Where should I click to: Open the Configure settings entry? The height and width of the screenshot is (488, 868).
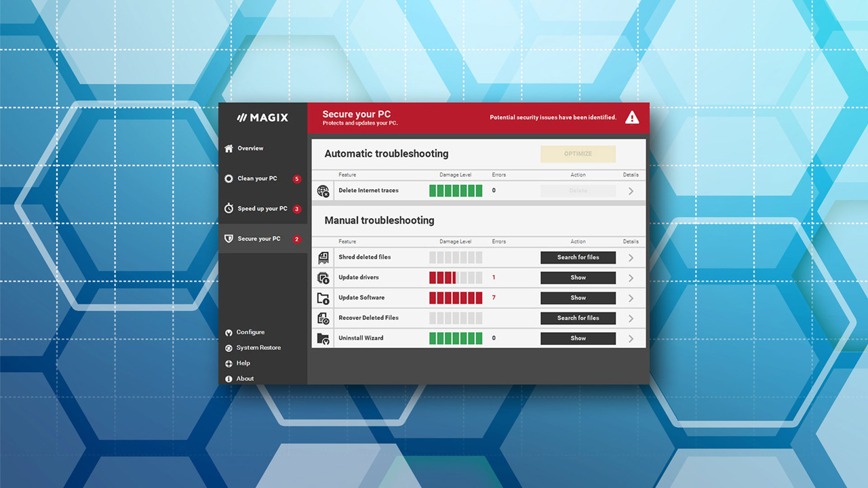[245, 332]
